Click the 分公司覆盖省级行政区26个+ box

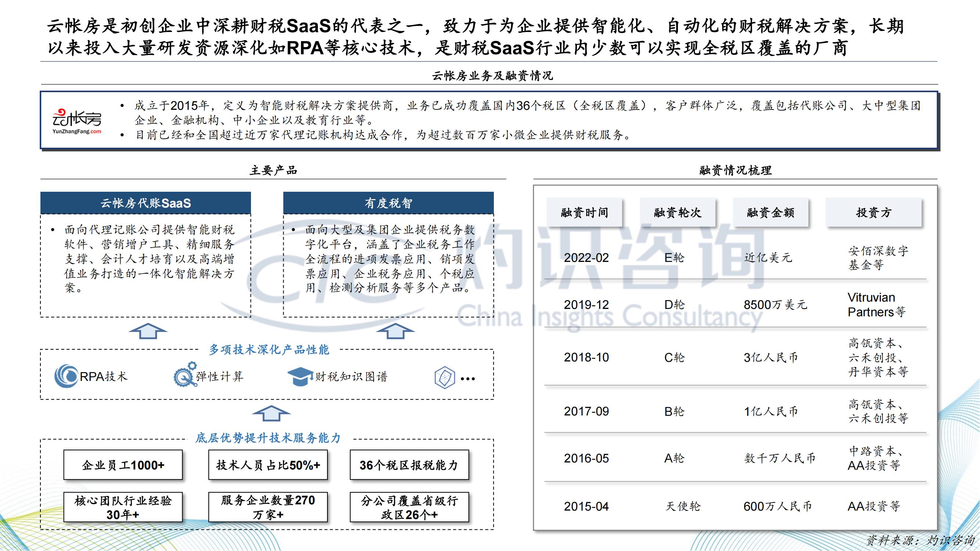[x=409, y=507]
